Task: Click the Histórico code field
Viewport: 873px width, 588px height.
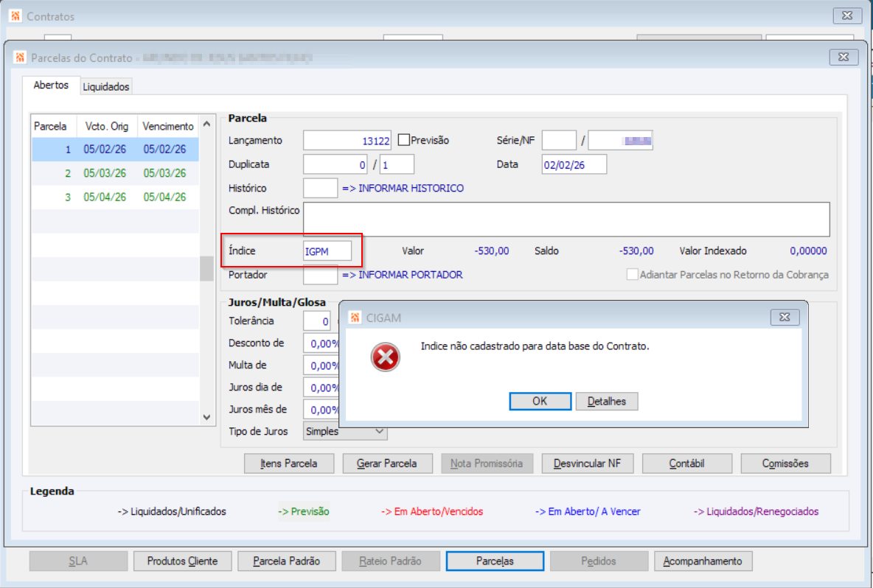Action: click(x=320, y=188)
